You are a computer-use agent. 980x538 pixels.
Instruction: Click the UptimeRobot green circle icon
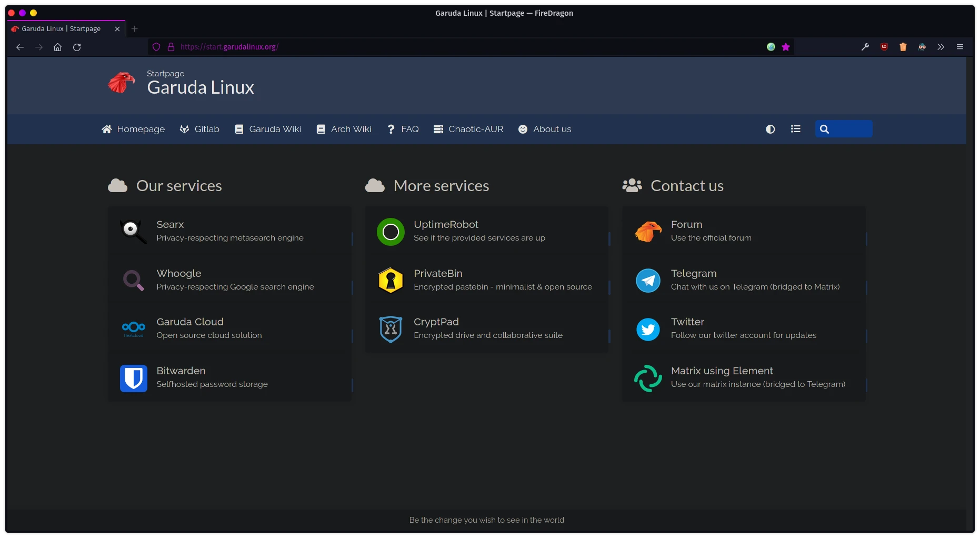pos(391,232)
